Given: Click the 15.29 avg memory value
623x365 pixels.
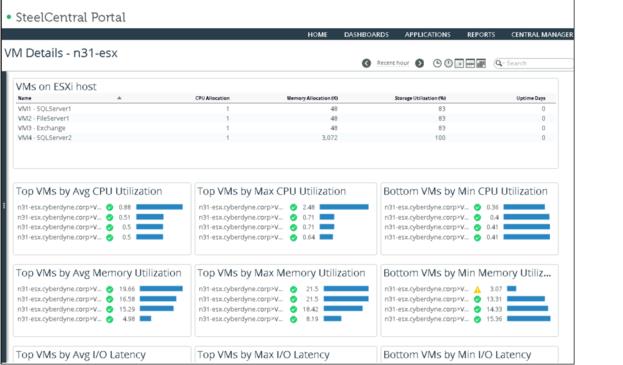Looking at the screenshot, I should pos(127,309).
